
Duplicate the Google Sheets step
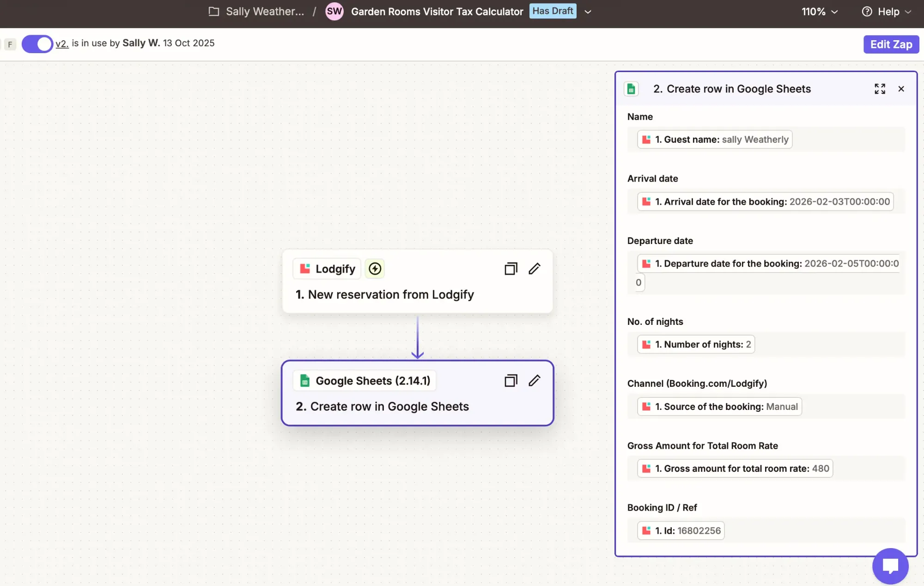point(511,381)
